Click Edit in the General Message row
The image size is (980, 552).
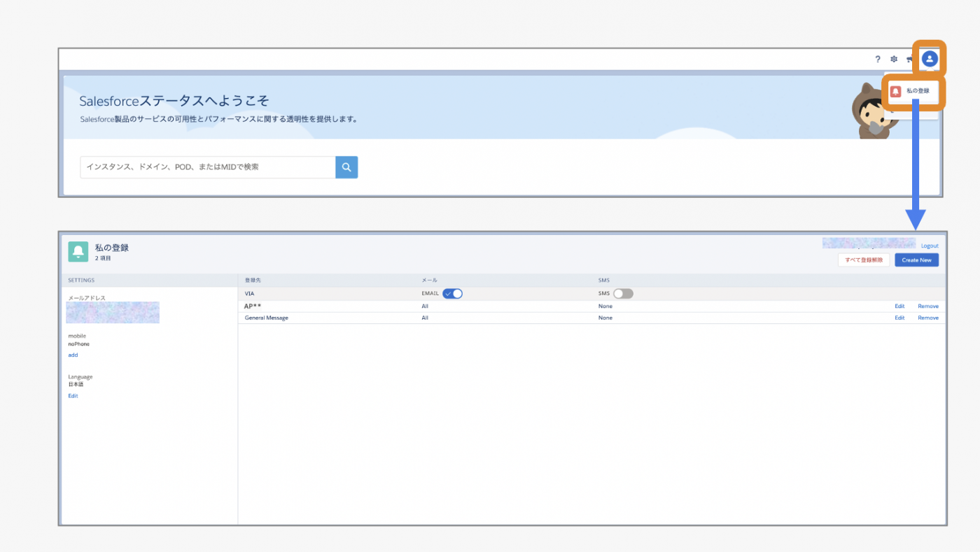tap(899, 318)
